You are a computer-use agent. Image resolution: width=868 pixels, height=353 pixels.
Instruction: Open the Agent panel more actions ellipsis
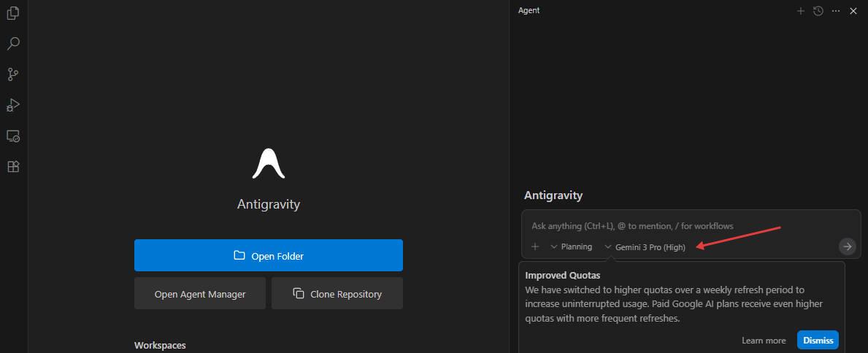coord(836,11)
